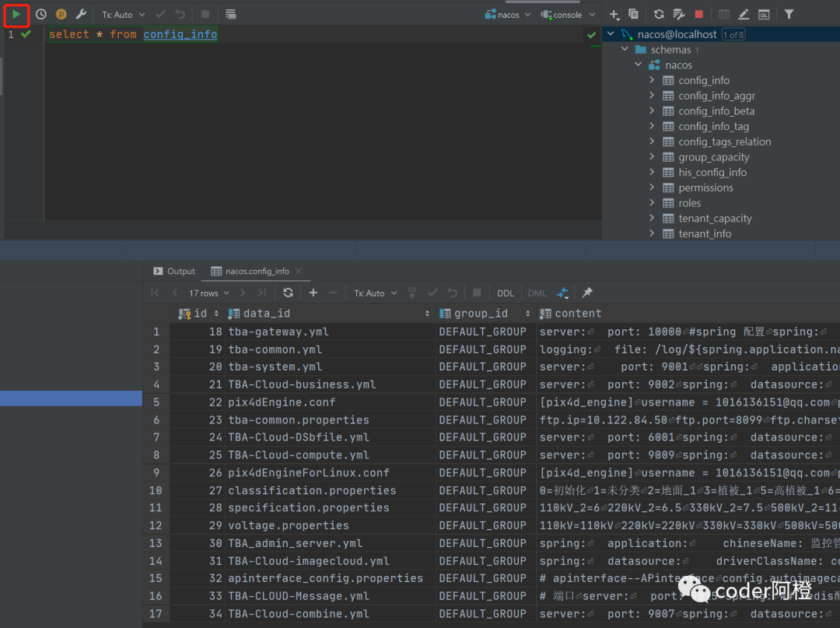
Task: Expand the config_info_aggr table node
Action: click(x=652, y=96)
